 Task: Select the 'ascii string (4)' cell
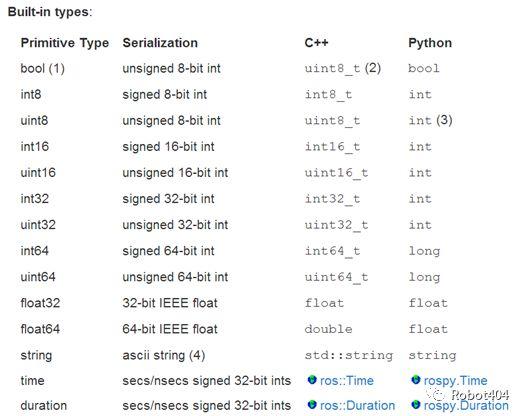164,355
